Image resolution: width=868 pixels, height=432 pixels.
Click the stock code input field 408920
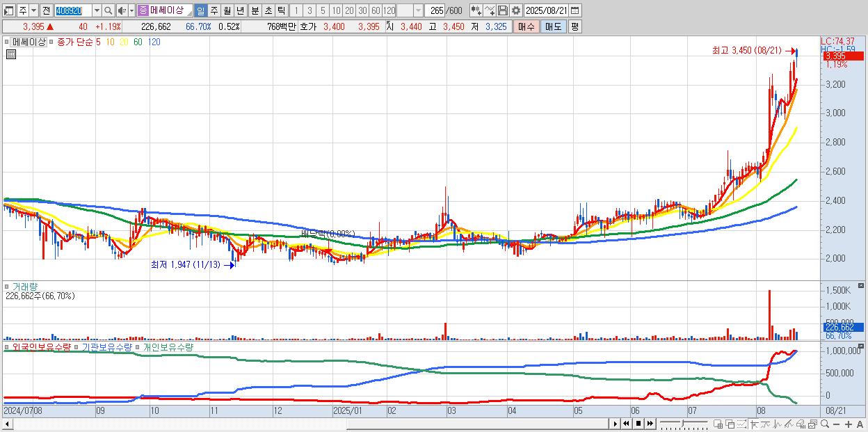(x=73, y=10)
